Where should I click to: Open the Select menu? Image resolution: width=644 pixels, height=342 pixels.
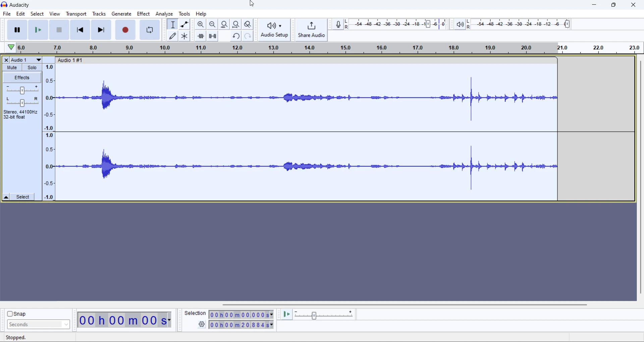click(x=37, y=14)
